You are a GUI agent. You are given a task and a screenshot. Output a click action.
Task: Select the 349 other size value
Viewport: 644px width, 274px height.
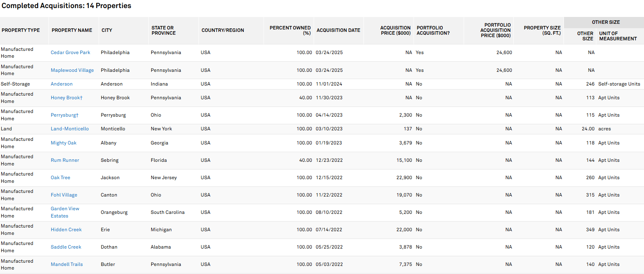(590, 230)
